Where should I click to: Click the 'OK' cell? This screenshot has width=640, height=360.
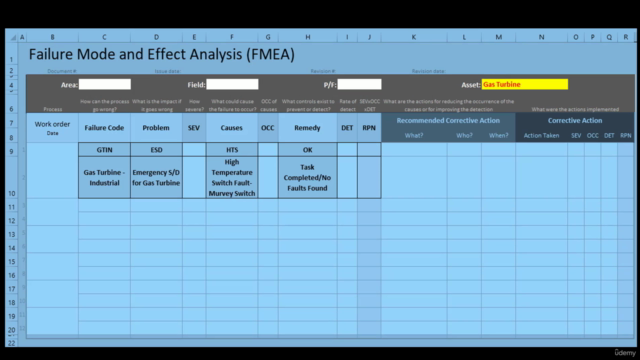308,150
